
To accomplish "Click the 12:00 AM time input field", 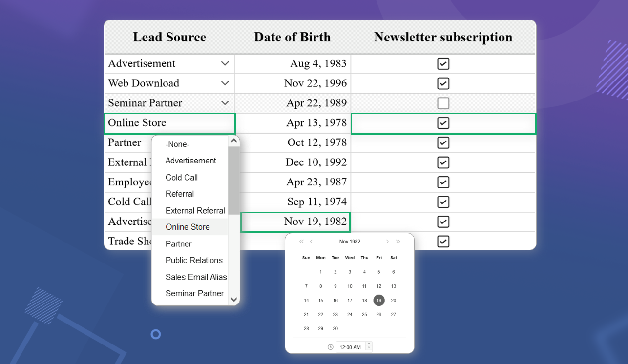I will (351, 347).
